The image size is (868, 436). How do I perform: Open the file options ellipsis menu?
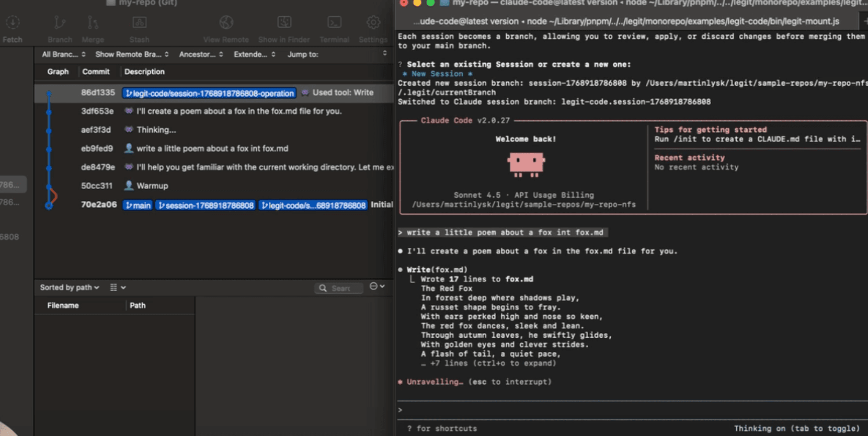pyautogui.click(x=377, y=286)
